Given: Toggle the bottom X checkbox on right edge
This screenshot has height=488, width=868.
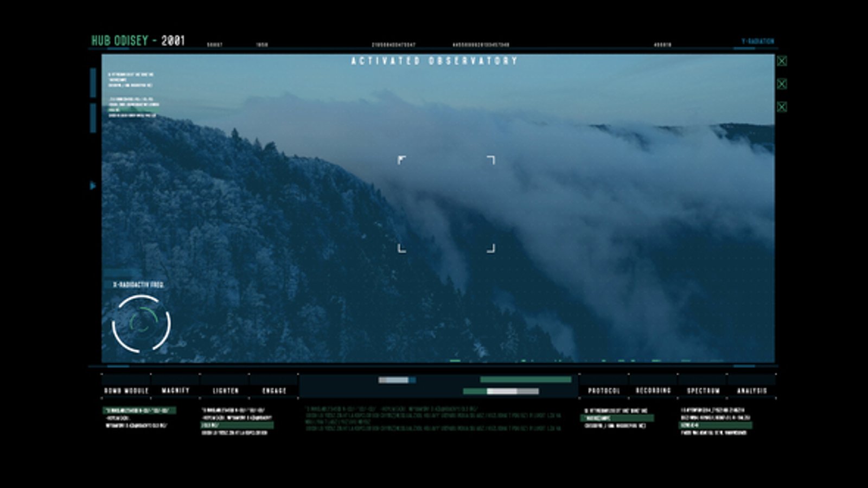Looking at the screenshot, I should [x=781, y=107].
